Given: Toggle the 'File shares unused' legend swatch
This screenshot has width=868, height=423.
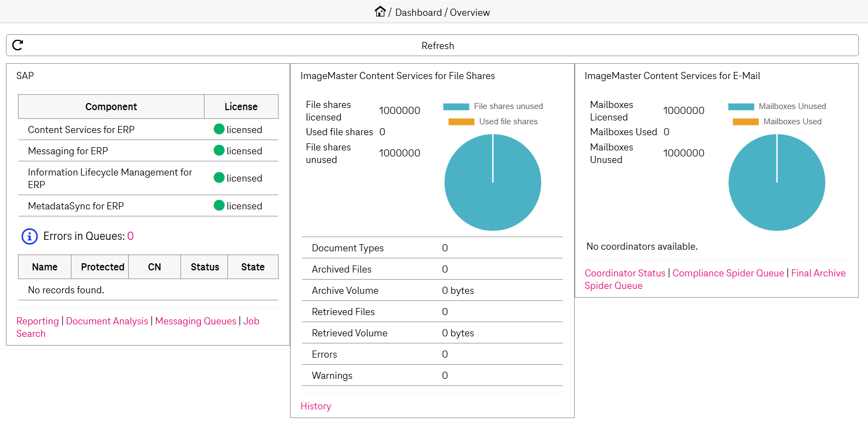Looking at the screenshot, I should tap(456, 107).
